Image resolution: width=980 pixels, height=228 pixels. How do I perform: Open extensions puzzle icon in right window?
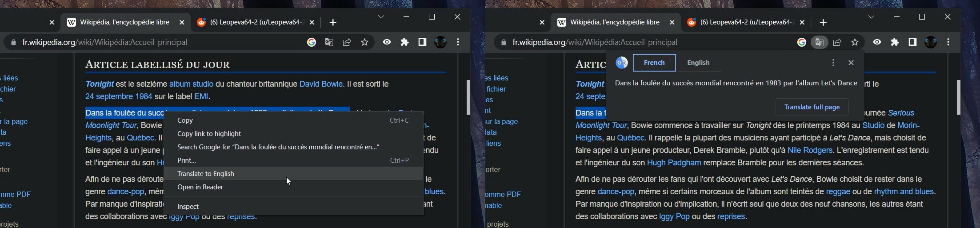point(895,42)
